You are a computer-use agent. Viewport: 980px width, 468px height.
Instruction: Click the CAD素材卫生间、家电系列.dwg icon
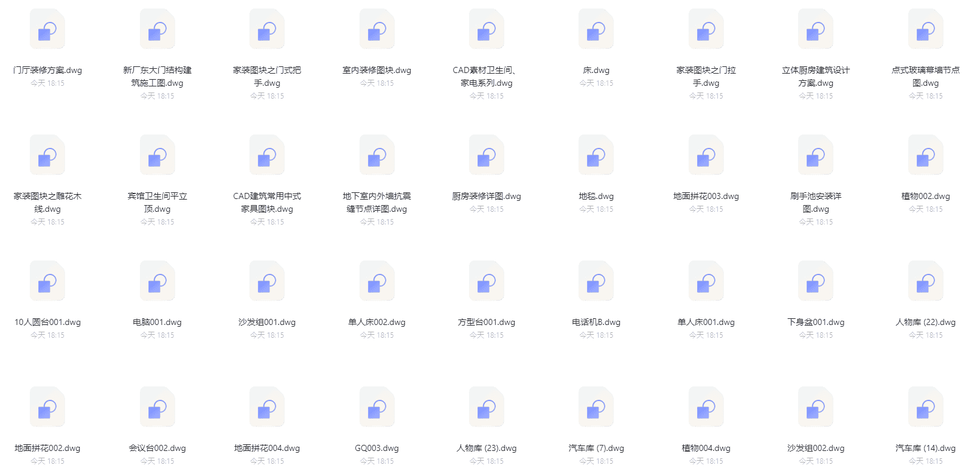pyautogui.click(x=487, y=29)
